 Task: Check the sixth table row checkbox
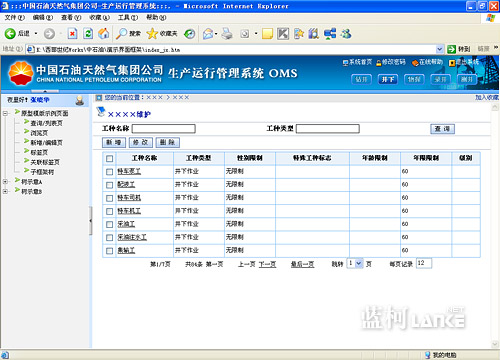pyautogui.click(x=109, y=238)
